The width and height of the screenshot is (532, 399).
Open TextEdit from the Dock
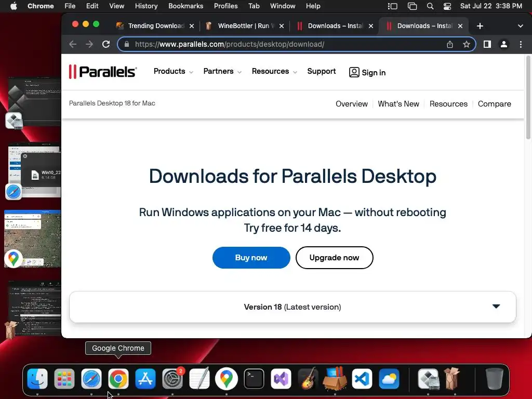tap(199, 378)
